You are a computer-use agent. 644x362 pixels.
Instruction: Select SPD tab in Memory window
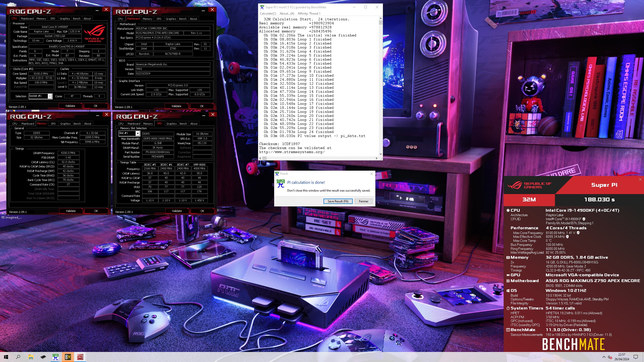click(x=53, y=124)
